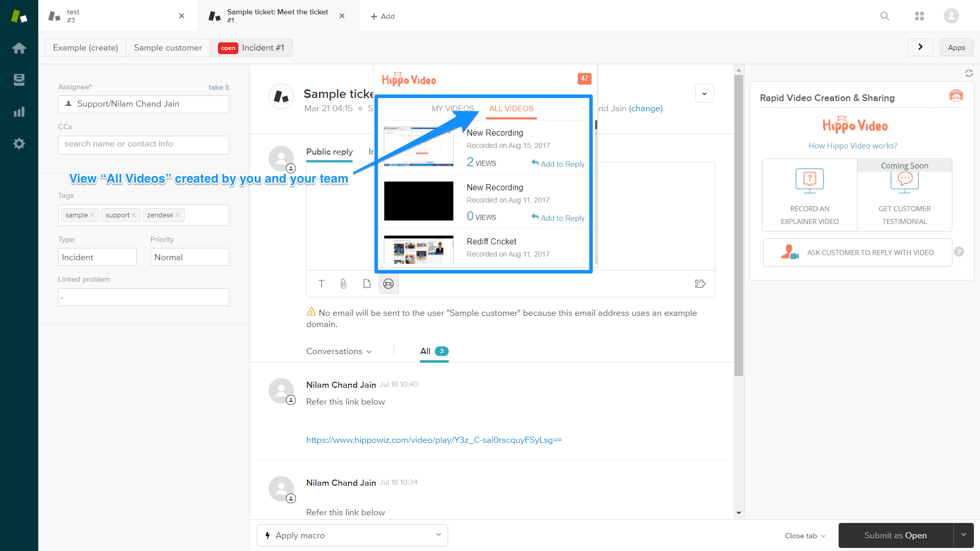Switch to the My Videos tab
This screenshot has height=551, width=980.
(x=452, y=109)
